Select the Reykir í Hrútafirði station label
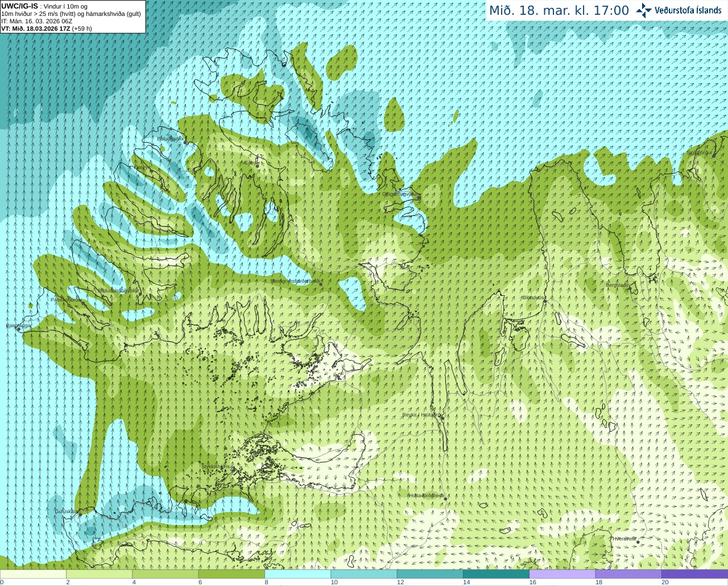This screenshot has width=728, height=586. pyautogui.click(x=421, y=415)
